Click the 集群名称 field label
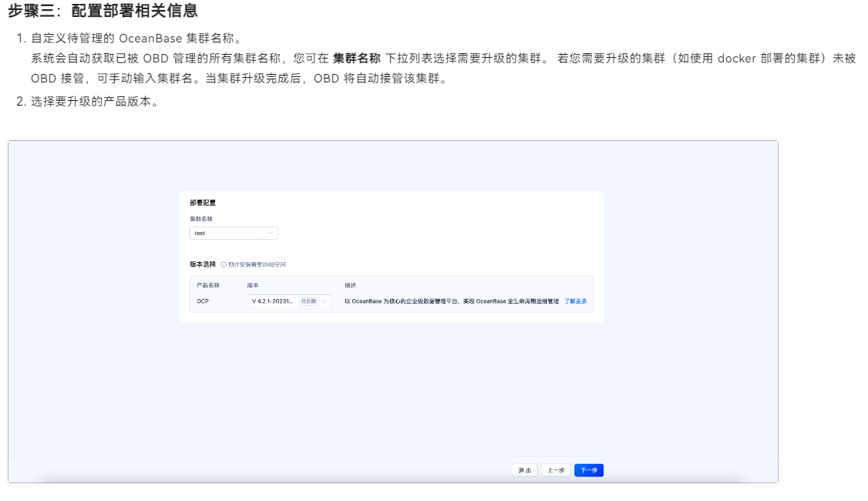The width and height of the screenshot is (868, 501). point(201,219)
